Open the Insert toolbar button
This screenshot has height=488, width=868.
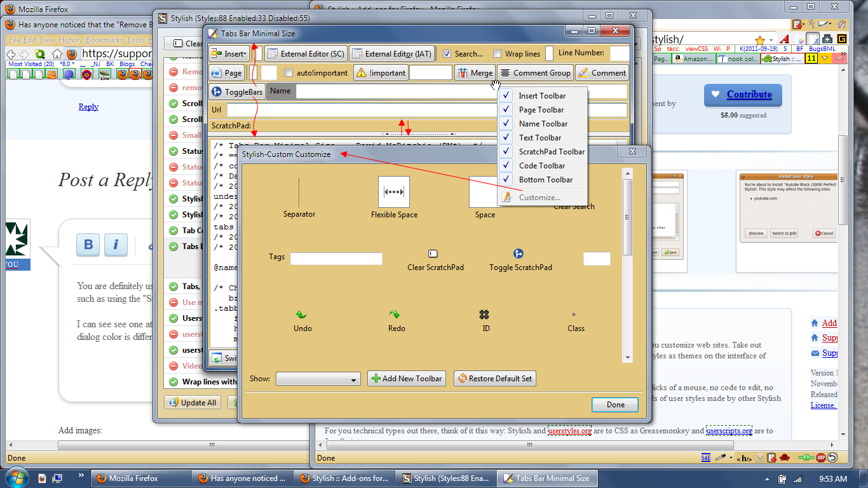pyautogui.click(x=228, y=54)
